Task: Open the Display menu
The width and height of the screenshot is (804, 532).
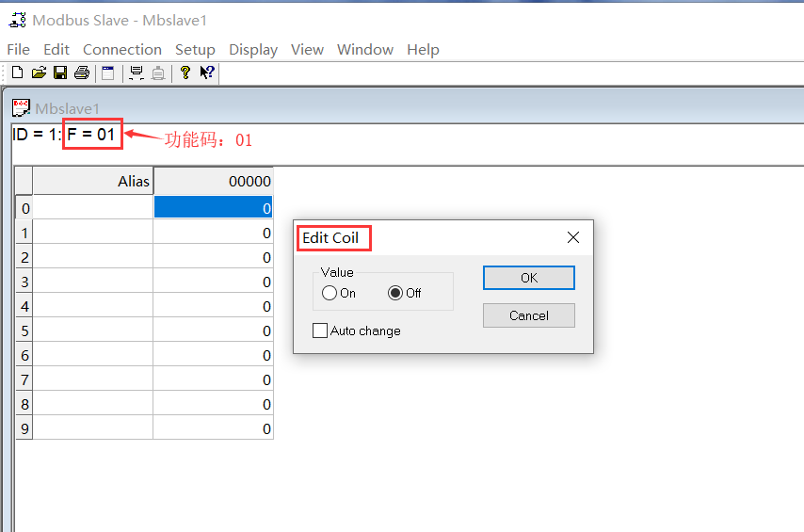Action: pyautogui.click(x=253, y=49)
